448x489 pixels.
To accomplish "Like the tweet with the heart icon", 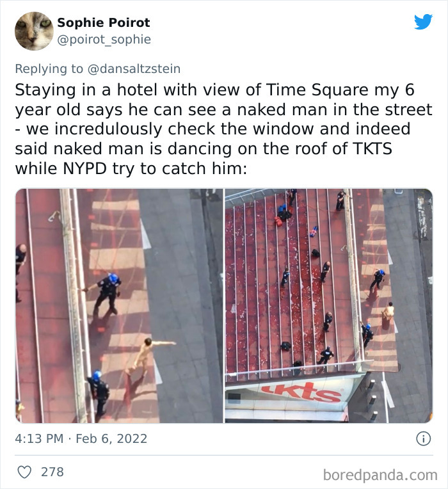I will (24, 472).
